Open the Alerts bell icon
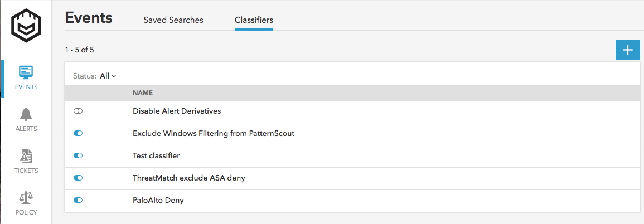644x224 pixels. 26,114
